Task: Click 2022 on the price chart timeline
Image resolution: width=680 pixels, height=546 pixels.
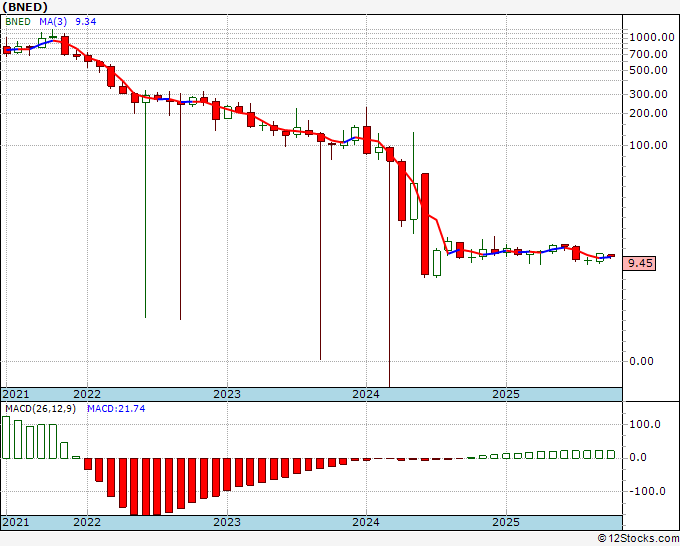Action: [x=87, y=394]
